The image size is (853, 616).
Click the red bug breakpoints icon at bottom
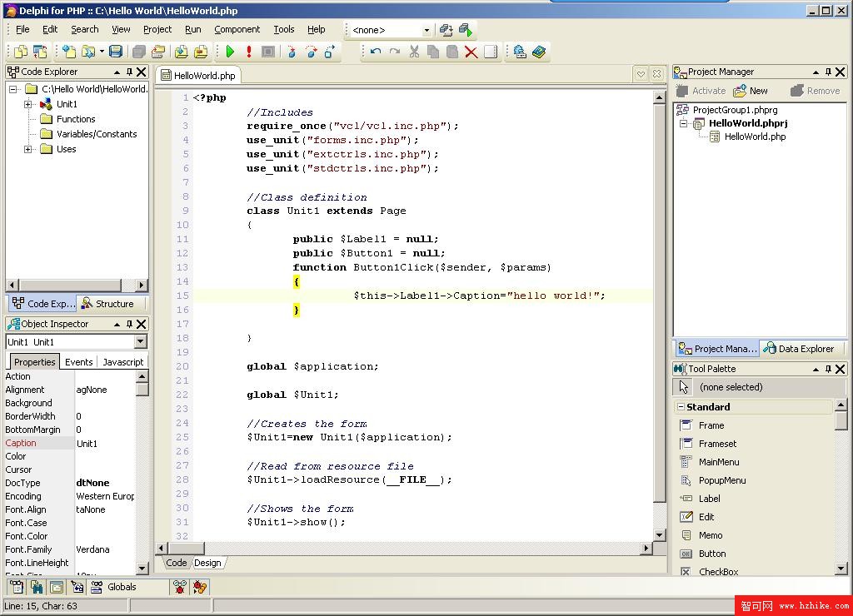point(180,587)
